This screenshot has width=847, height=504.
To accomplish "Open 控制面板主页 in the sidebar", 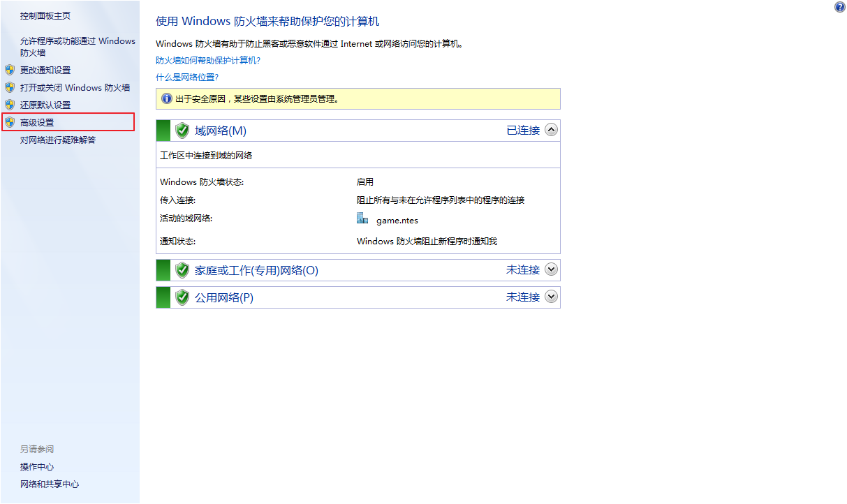I will click(x=45, y=15).
